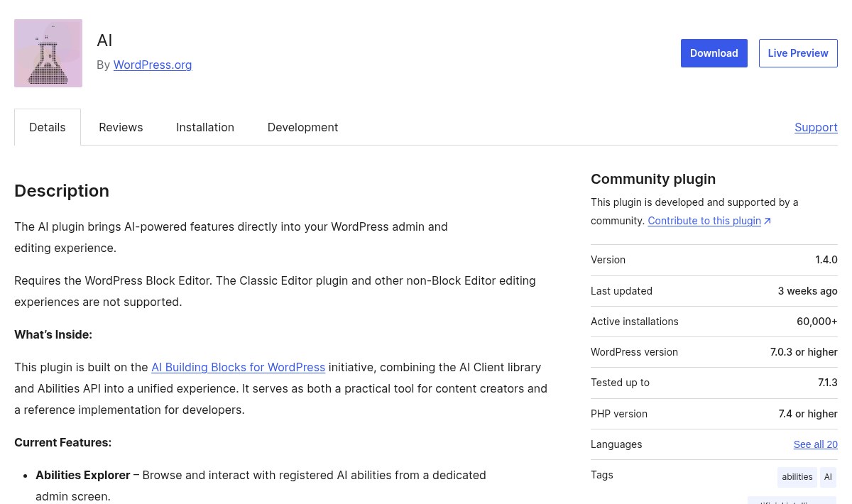This screenshot has width=852, height=504.
Task: Click the Languages label
Action: [x=616, y=444]
